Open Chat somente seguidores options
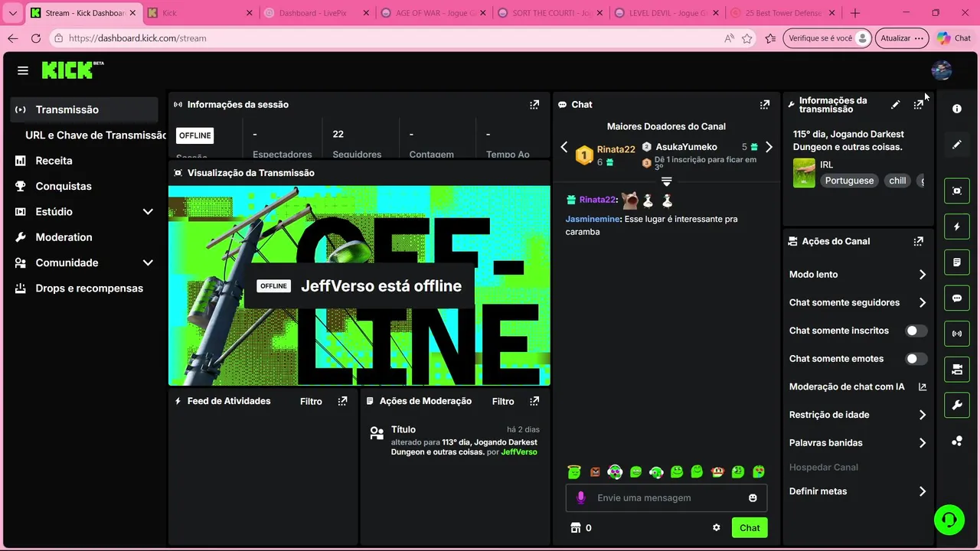980x551 pixels. pos(857,302)
